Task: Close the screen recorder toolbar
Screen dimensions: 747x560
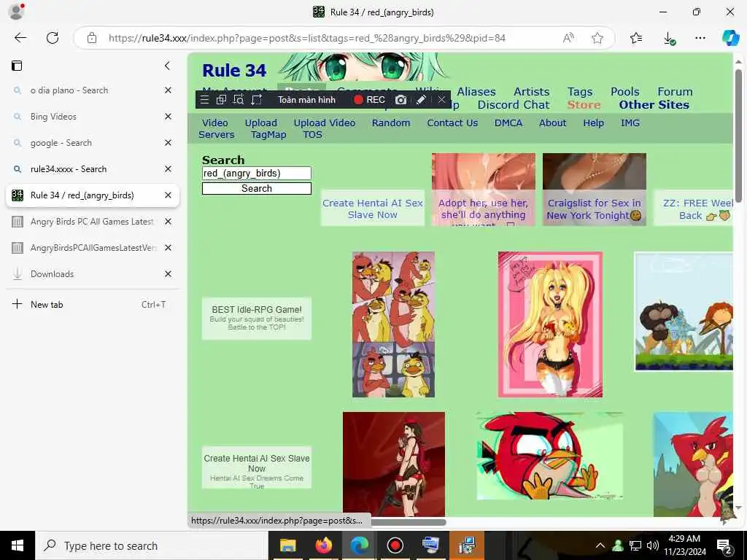Action: click(441, 99)
